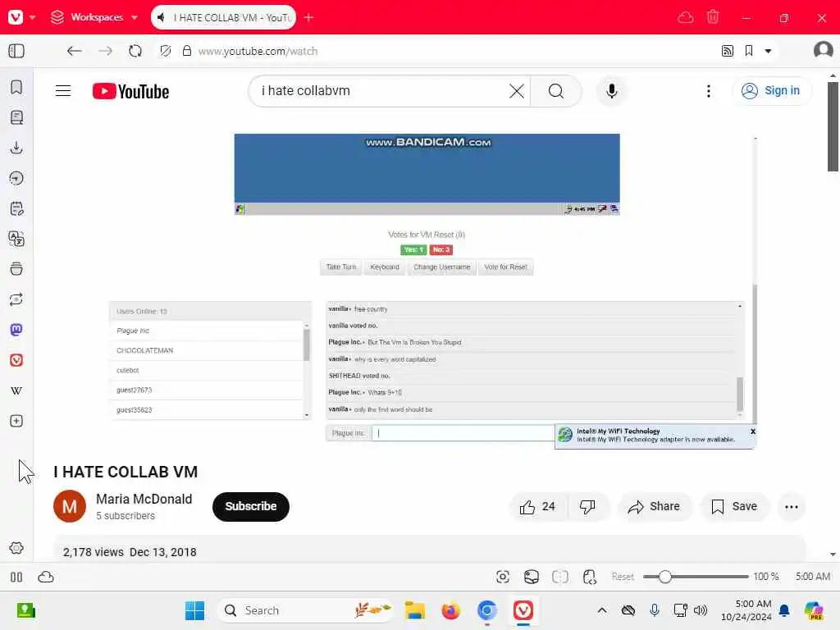Click the taskbar Search box

coord(304,610)
